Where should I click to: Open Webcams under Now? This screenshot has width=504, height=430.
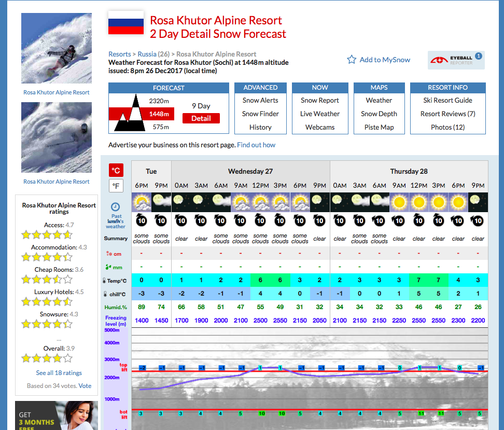coord(320,128)
